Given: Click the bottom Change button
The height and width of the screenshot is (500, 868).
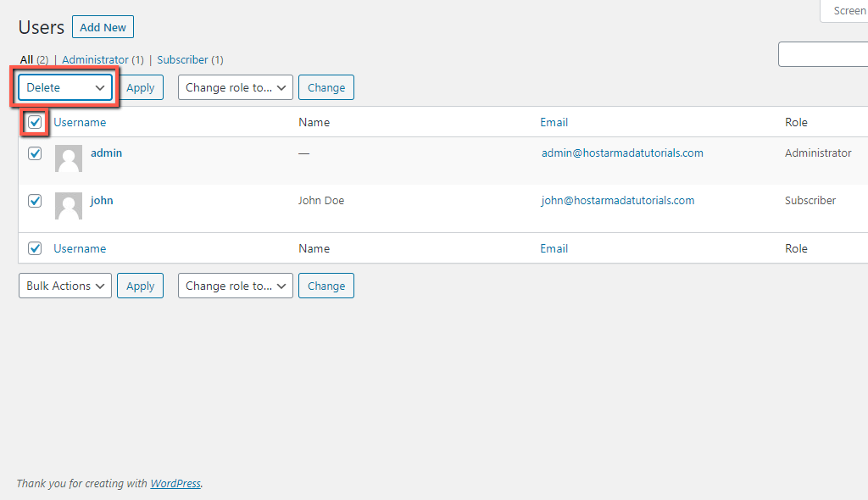Looking at the screenshot, I should pyautogui.click(x=326, y=286).
